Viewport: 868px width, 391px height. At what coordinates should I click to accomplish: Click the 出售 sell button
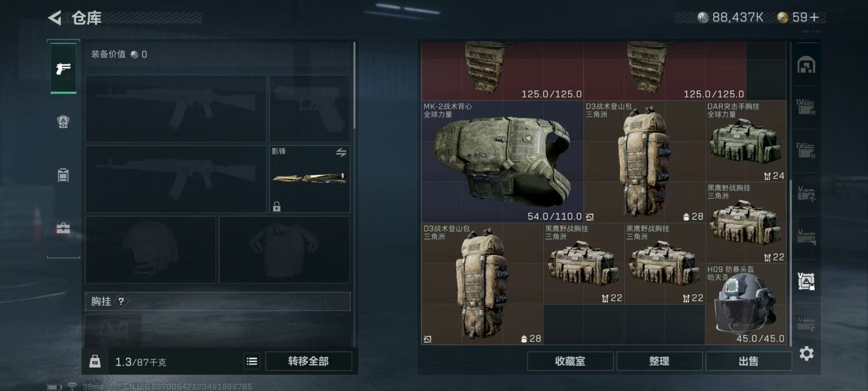click(x=749, y=361)
